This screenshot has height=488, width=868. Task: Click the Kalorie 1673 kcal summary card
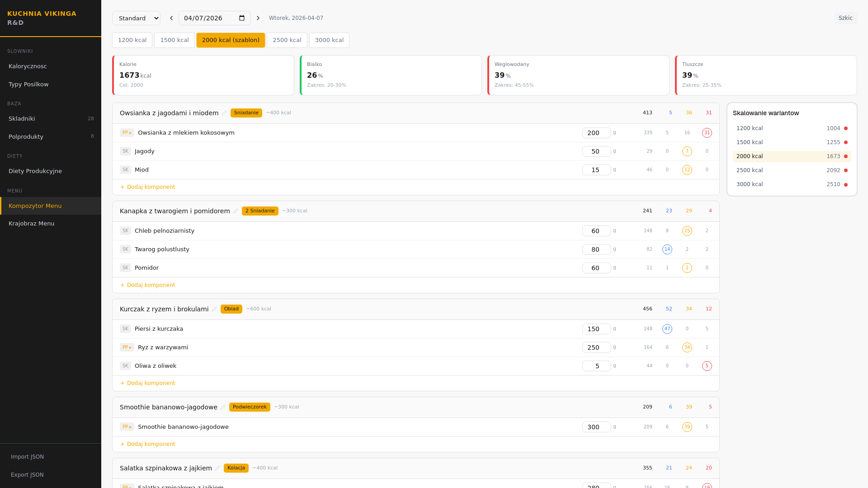pos(203,75)
